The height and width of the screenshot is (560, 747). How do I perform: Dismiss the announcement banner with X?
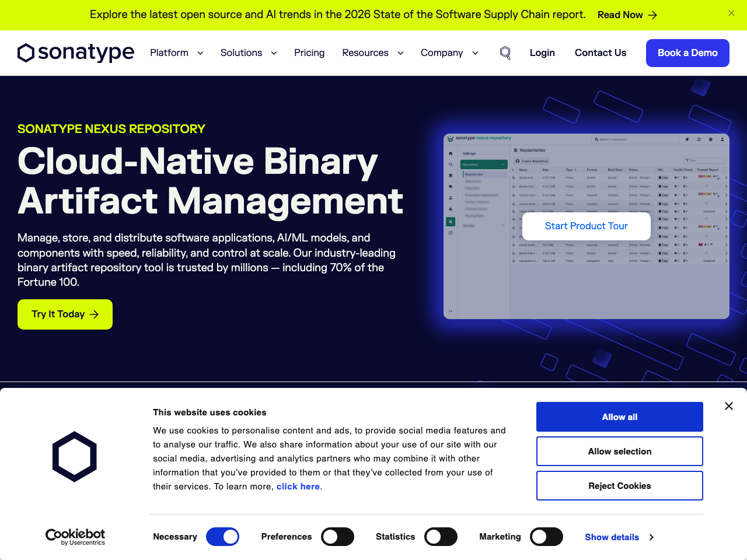point(731,13)
